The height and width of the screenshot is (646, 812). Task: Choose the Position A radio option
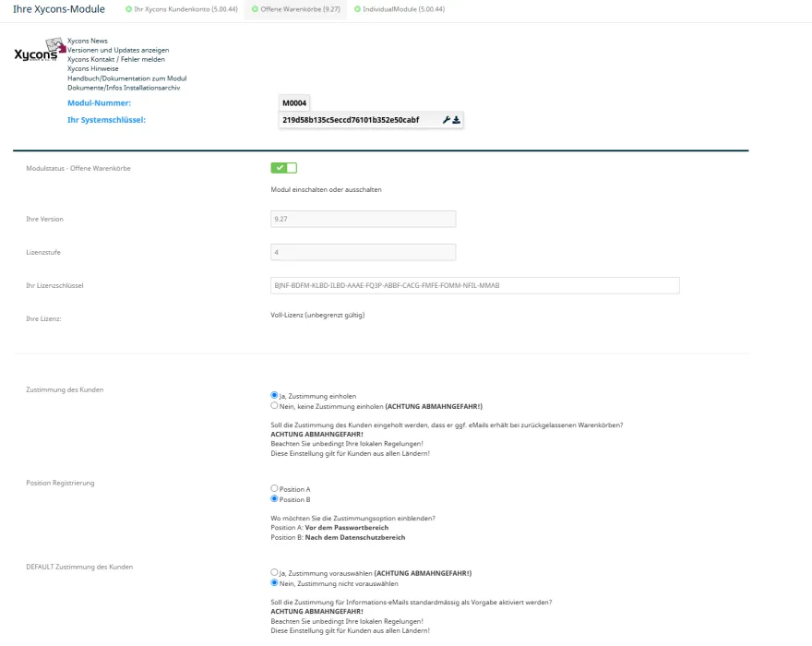tap(274, 488)
